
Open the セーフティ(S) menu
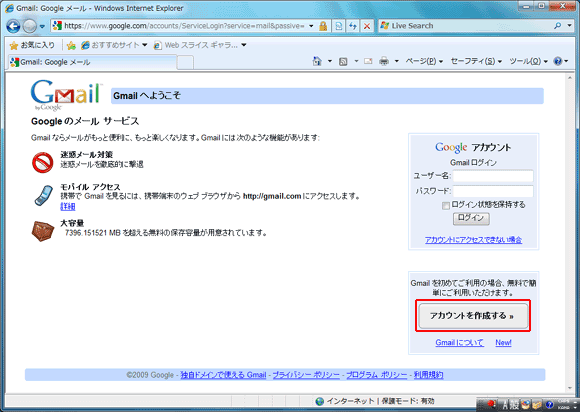(476, 61)
